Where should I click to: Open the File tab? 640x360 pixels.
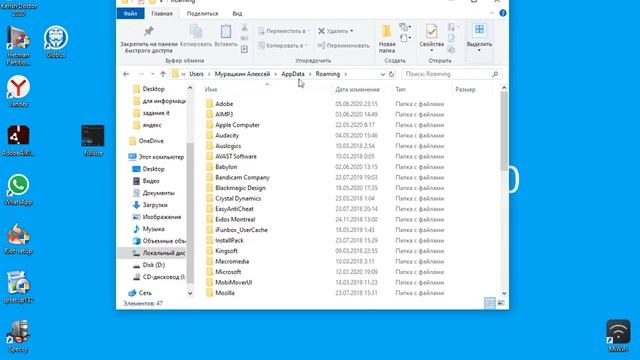[x=130, y=13]
